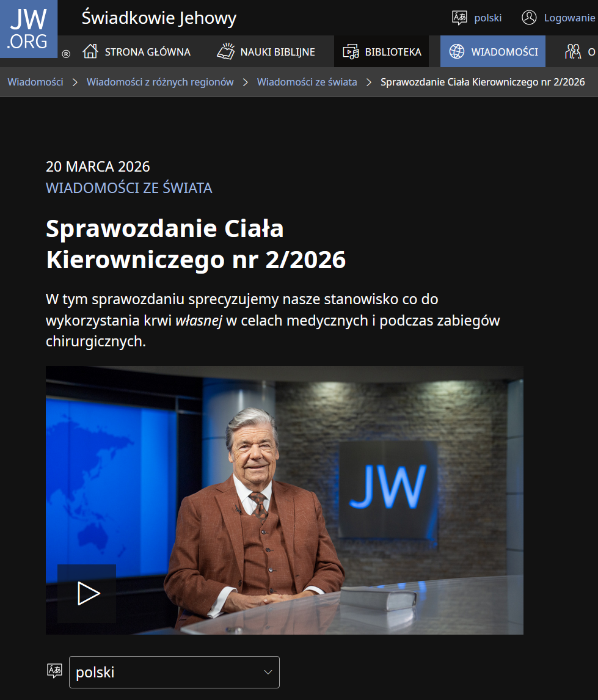598x700 pixels.
Task: Open the WIADOMOŚCI ZE ŚWIATA category link under the date
Action: coord(129,188)
